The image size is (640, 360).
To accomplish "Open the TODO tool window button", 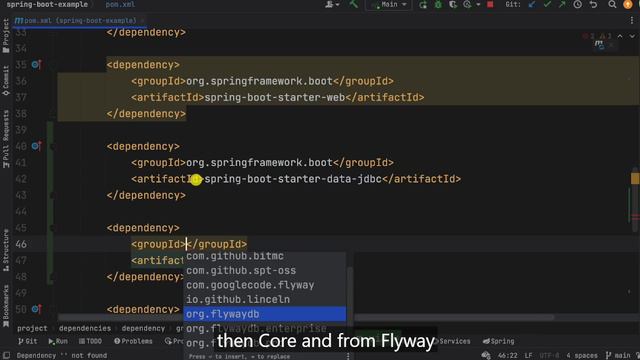I will [x=90, y=341].
